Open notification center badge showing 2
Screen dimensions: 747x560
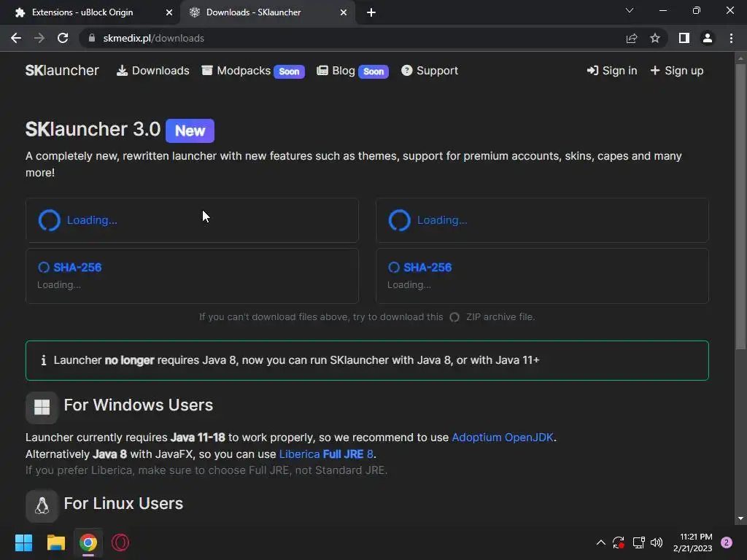click(x=727, y=542)
